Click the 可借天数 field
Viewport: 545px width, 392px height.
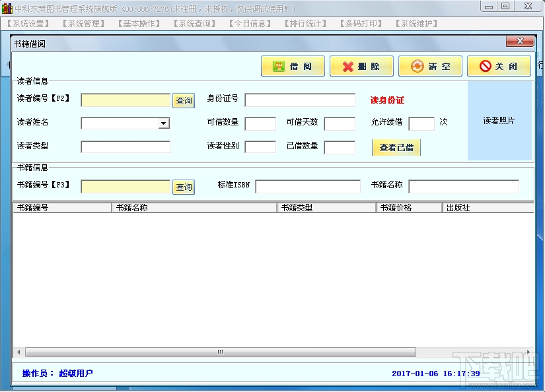(340, 123)
